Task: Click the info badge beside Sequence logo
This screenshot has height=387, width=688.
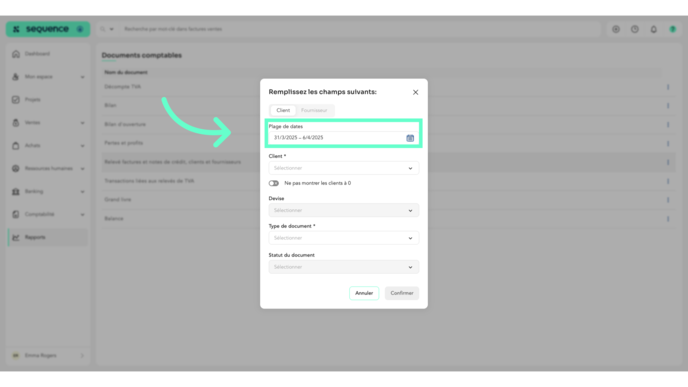Action: tap(80, 29)
